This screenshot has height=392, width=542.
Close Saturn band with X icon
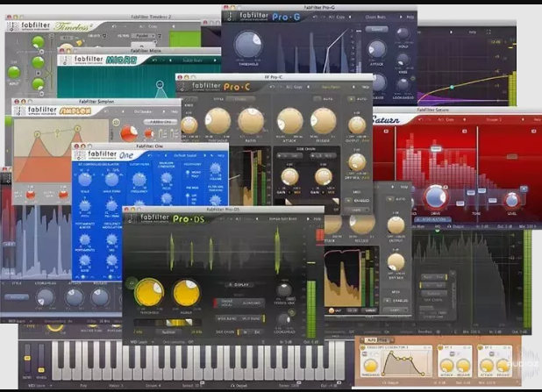point(524,189)
